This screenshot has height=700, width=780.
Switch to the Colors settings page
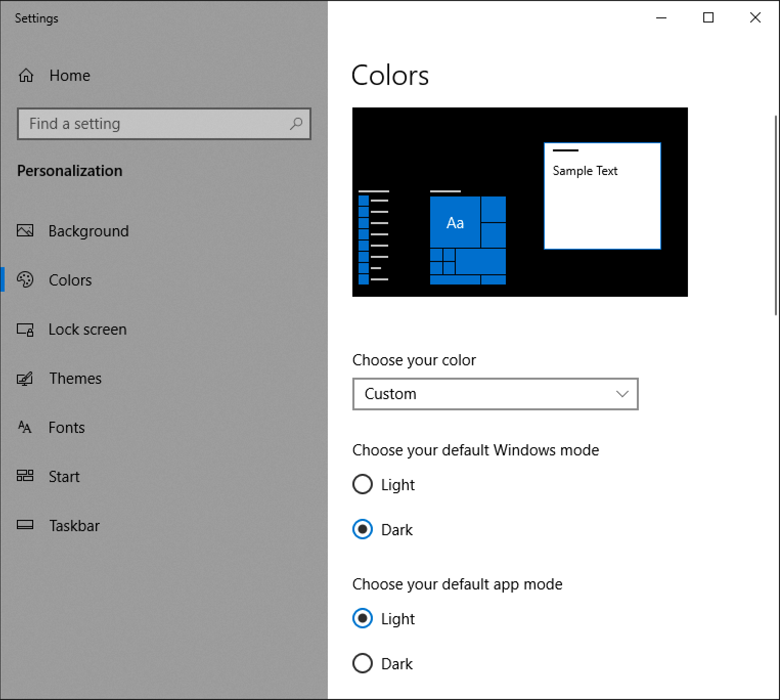tap(70, 279)
